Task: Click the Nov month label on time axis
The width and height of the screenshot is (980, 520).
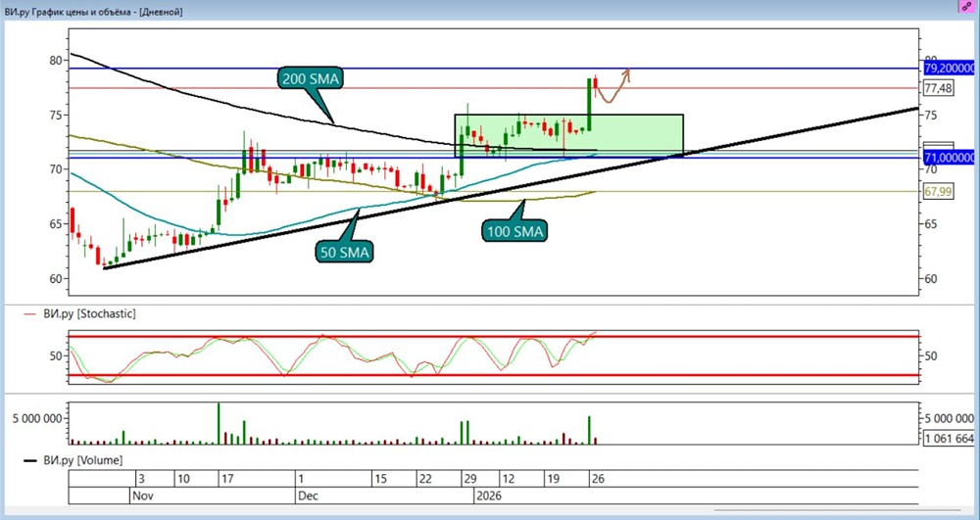Action: [x=144, y=496]
